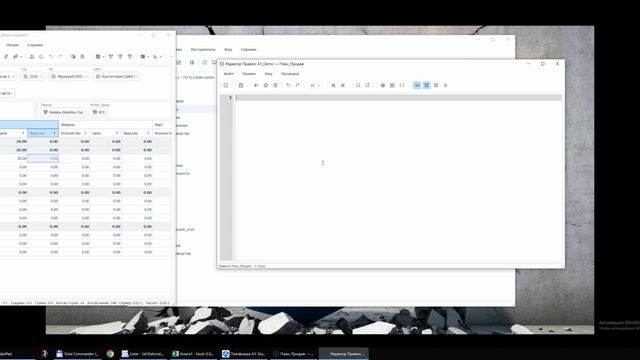This screenshot has height=360, width=640.
Task: Click the first toolbar icon in the rule editor
Action: coord(226,85)
